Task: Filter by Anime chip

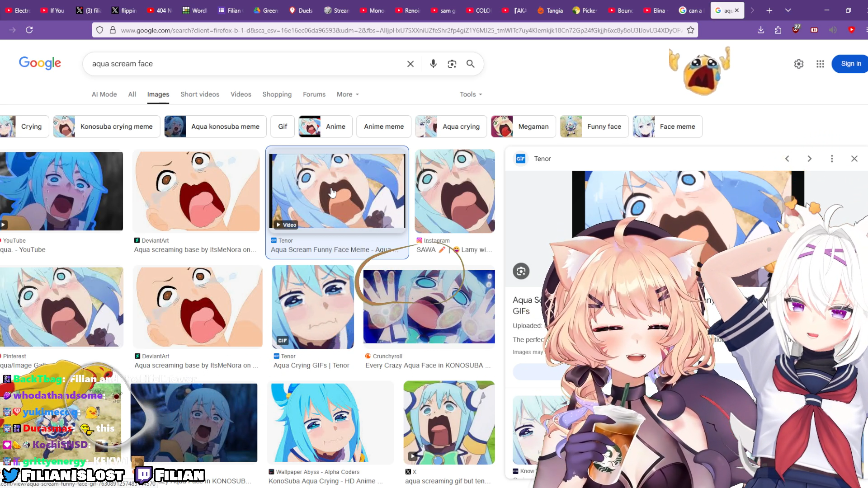Action: (325, 127)
